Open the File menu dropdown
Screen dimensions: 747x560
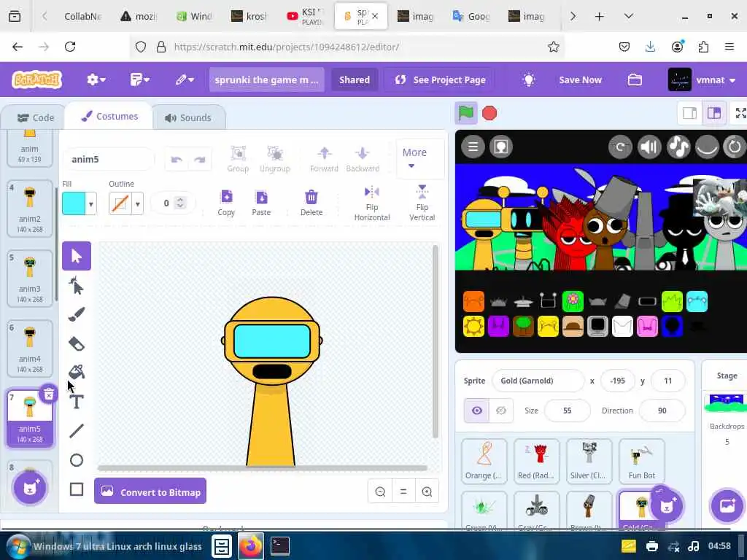coord(139,79)
